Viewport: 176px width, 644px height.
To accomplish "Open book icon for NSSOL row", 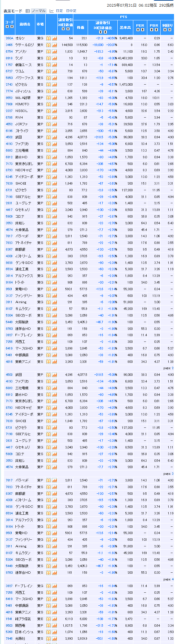I will point(48,111).
